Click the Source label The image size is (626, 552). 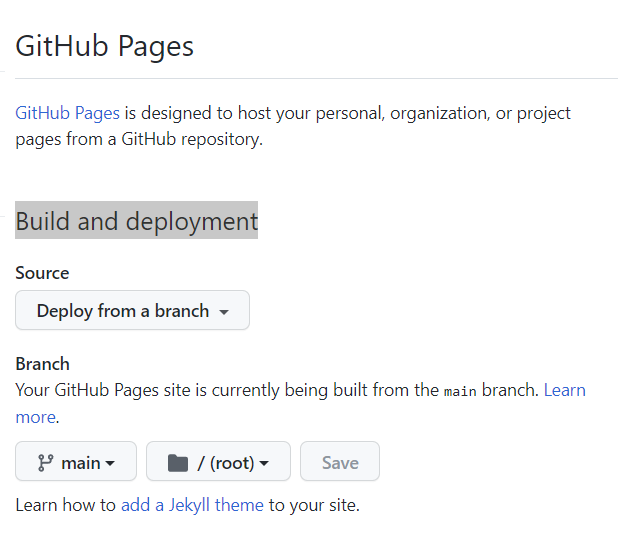coord(42,273)
